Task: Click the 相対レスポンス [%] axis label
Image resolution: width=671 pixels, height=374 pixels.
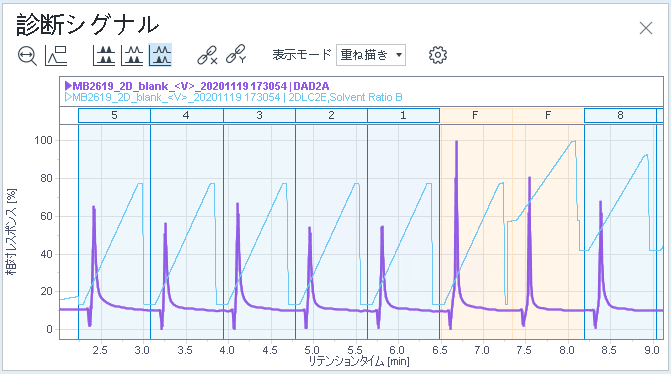Action: coord(12,232)
